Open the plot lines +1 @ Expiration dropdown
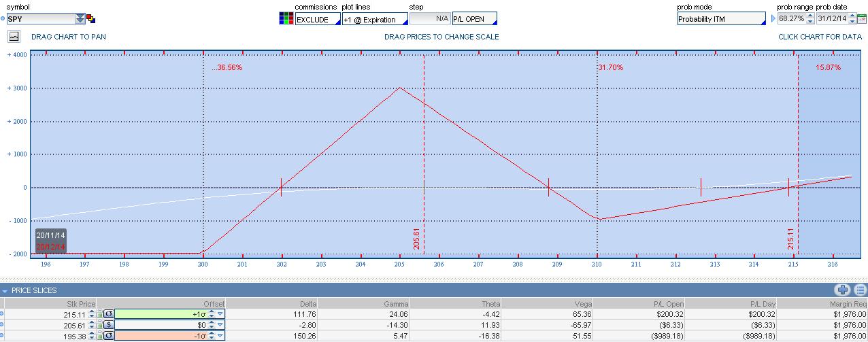 pyautogui.click(x=375, y=19)
